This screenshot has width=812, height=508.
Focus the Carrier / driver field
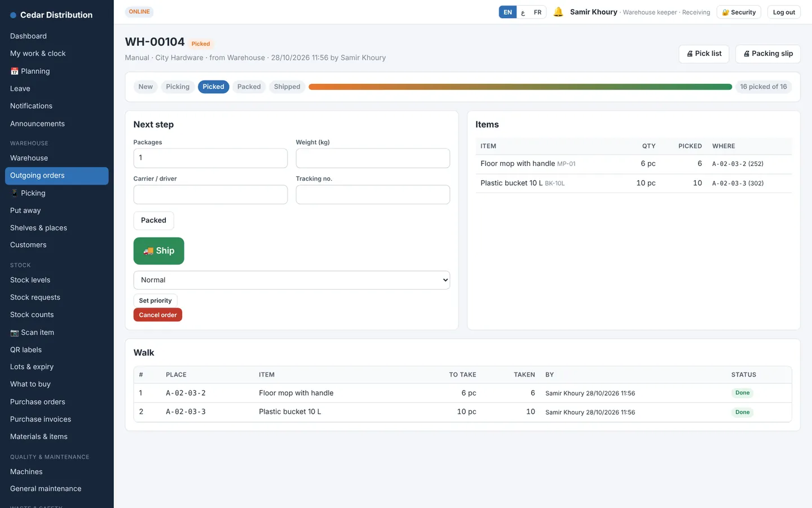pos(210,195)
